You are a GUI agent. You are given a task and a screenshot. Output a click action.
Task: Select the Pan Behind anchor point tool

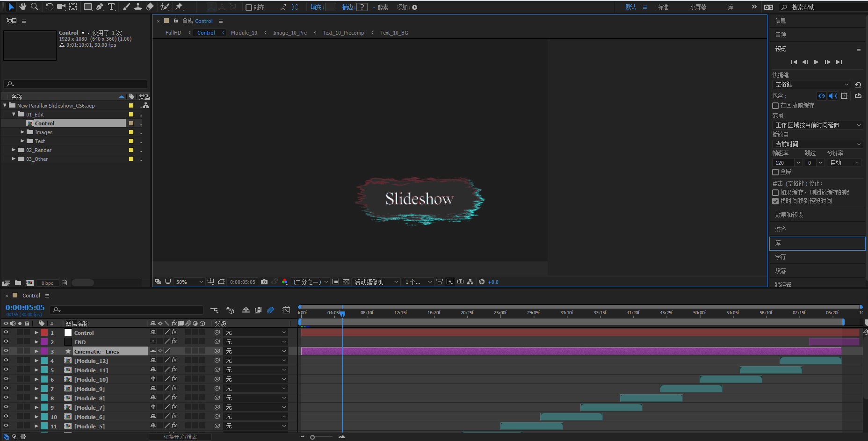(73, 7)
